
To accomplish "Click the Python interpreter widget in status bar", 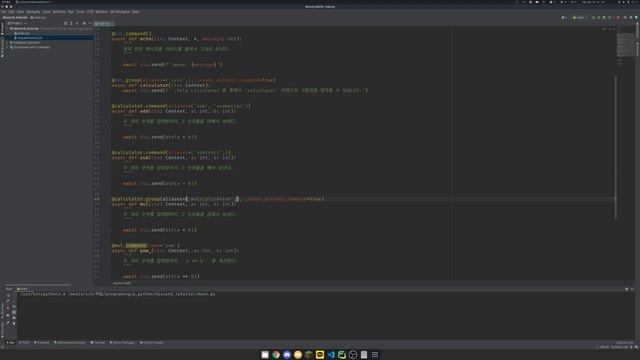I will pyautogui.click(x=620, y=347).
